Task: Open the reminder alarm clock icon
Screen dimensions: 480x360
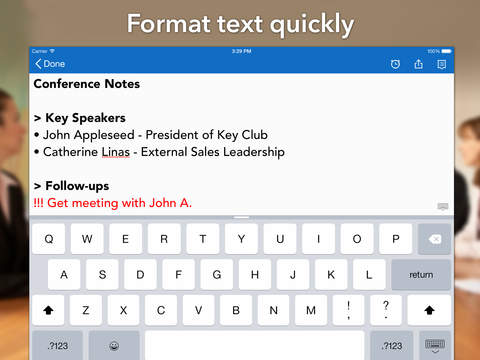Action: coord(395,64)
